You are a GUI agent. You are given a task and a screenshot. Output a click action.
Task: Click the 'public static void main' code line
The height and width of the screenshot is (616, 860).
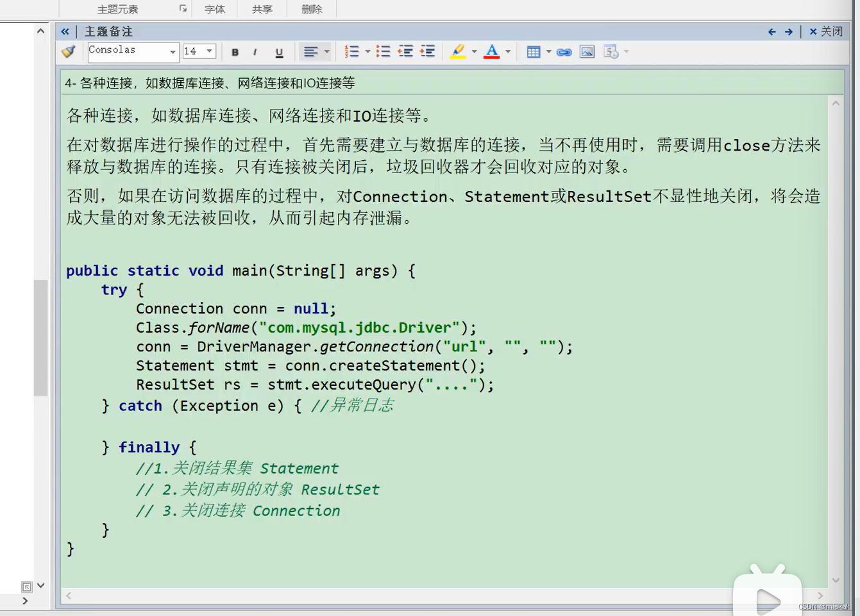240,271
